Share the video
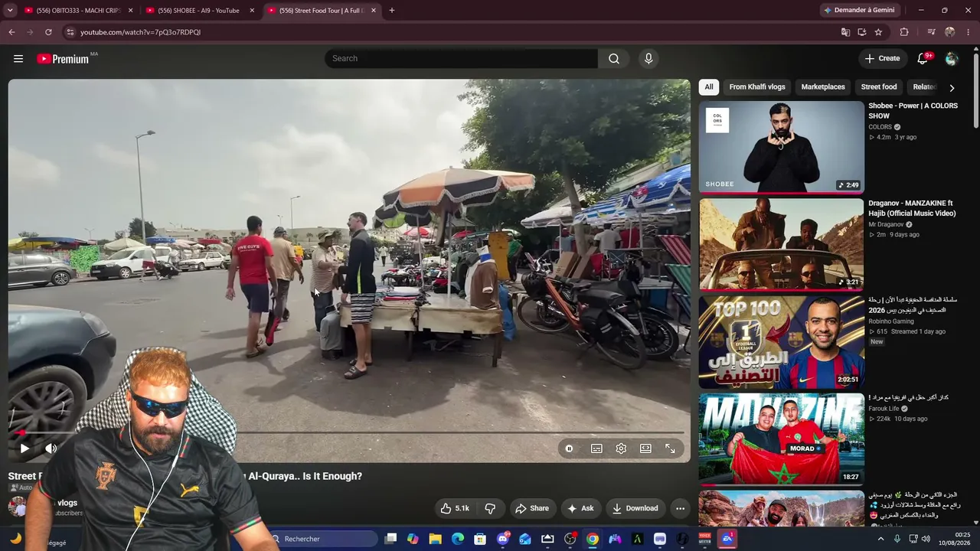The image size is (980, 551). (x=532, y=508)
